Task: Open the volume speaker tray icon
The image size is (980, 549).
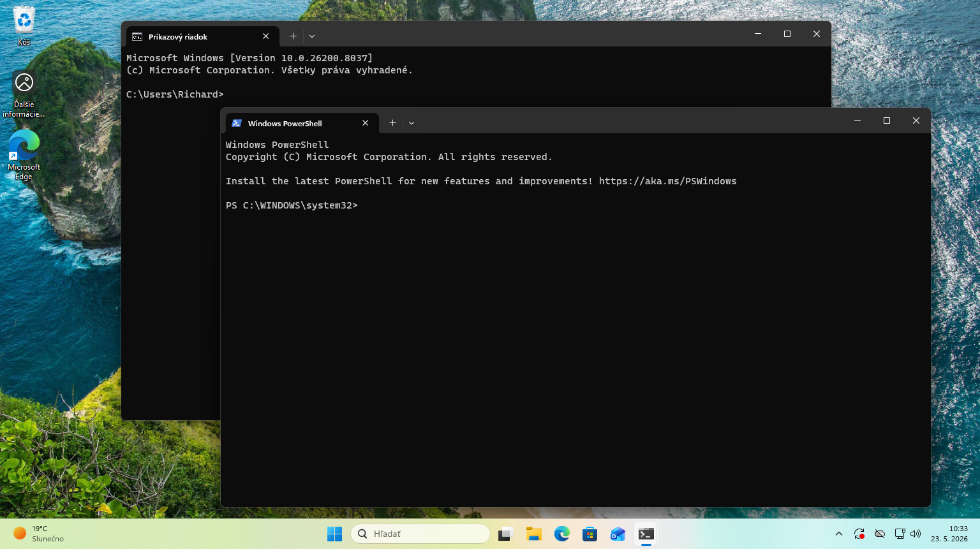Action: point(916,534)
